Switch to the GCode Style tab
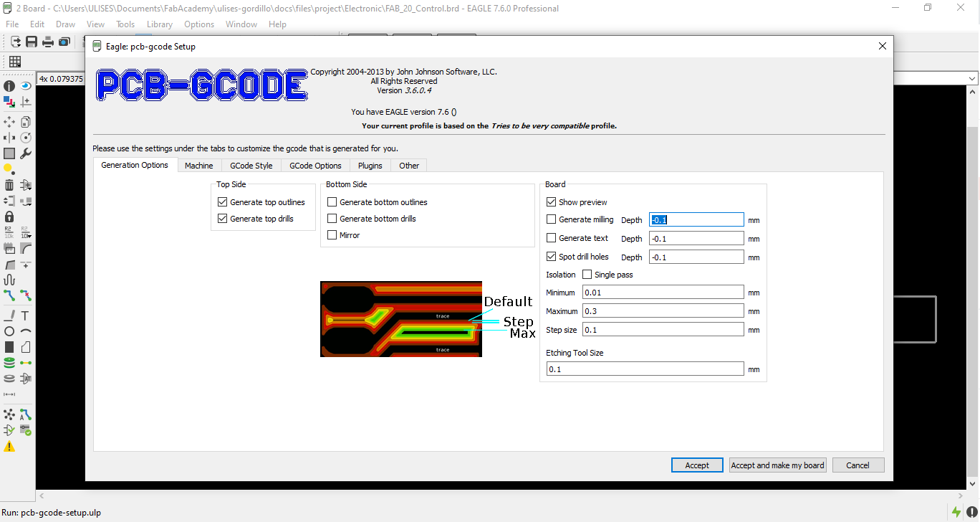This screenshot has height=522, width=980. point(251,166)
